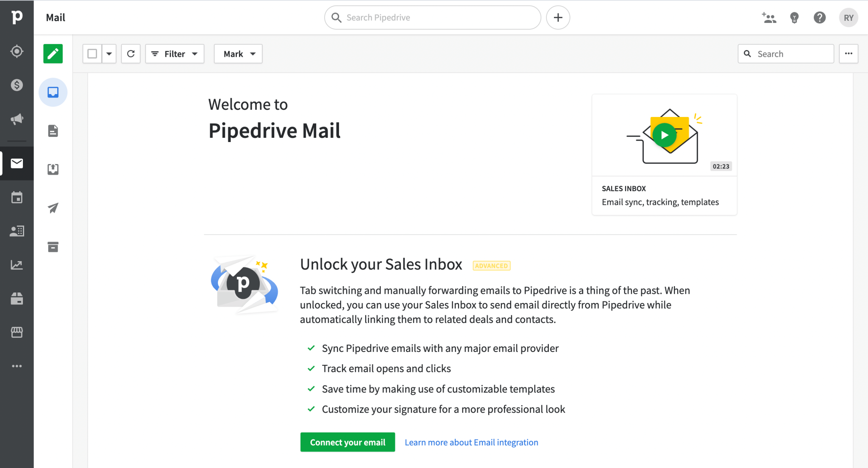The width and height of the screenshot is (868, 468).
Task: View Sent emails via paper plane icon
Action: 53,208
